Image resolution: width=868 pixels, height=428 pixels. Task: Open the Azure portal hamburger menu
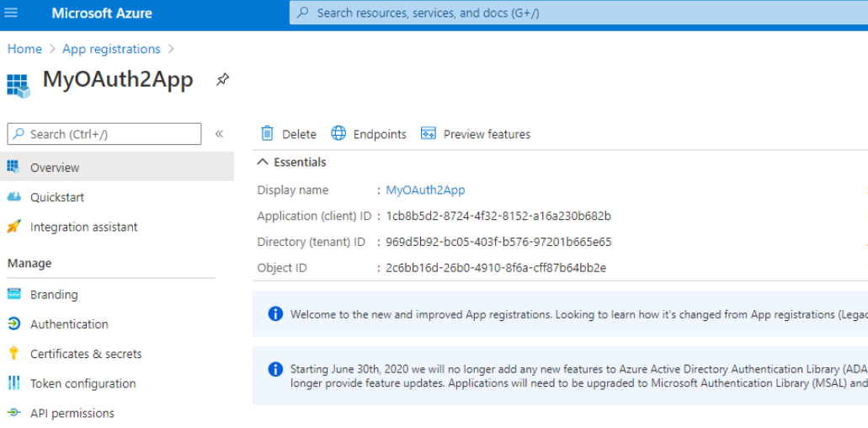tap(11, 13)
